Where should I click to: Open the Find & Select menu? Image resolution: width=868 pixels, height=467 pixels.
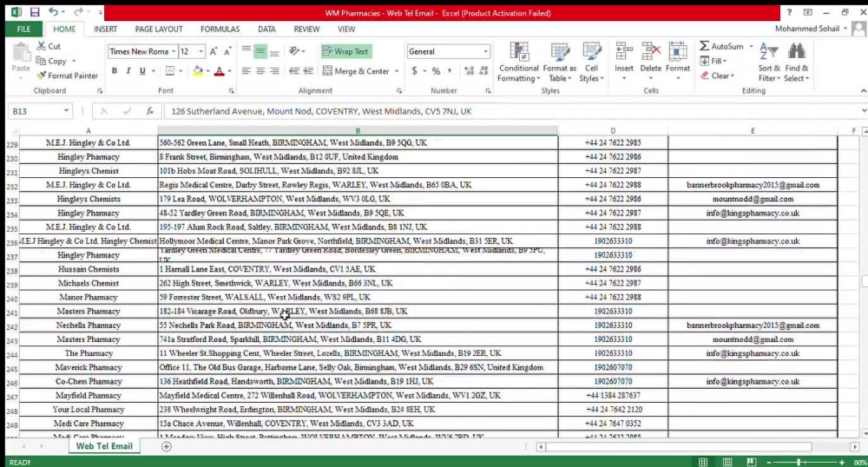pyautogui.click(x=797, y=62)
